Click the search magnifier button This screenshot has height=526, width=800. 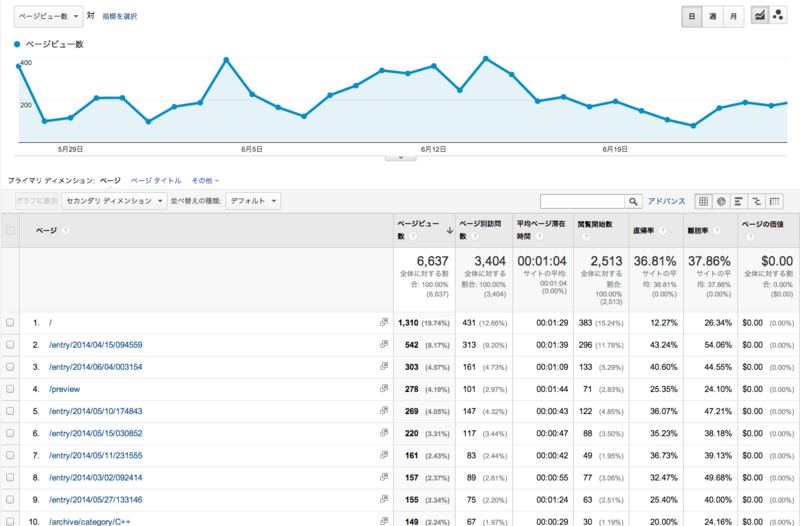(x=633, y=201)
